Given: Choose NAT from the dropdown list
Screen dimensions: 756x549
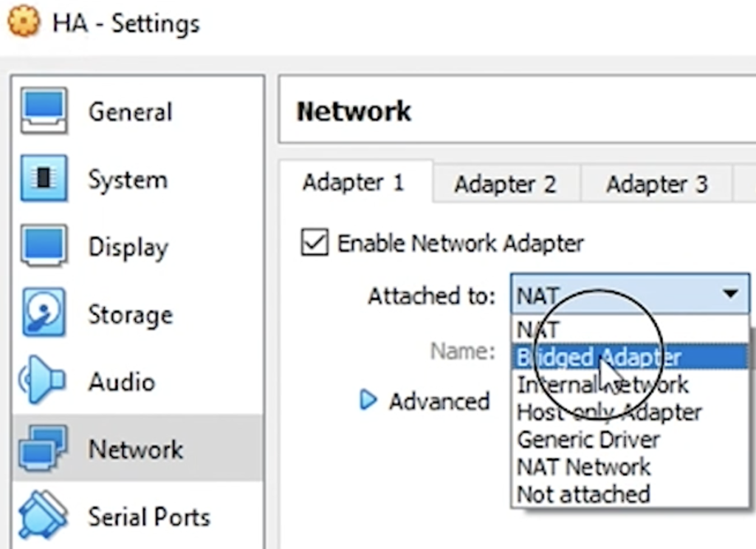Looking at the screenshot, I should coord(630,330).
